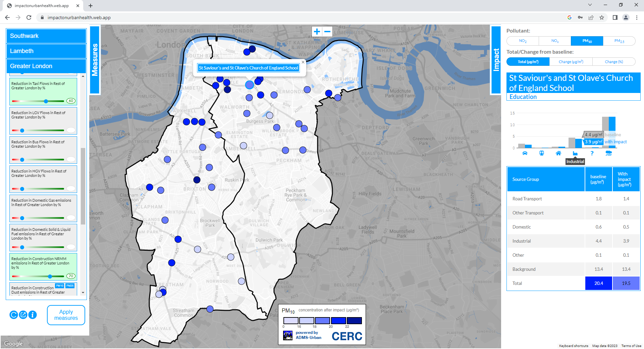The image size is (644, 349).
Task: Click the LGV Flows reduction slider handle
Action: click(x=22, y=131)
